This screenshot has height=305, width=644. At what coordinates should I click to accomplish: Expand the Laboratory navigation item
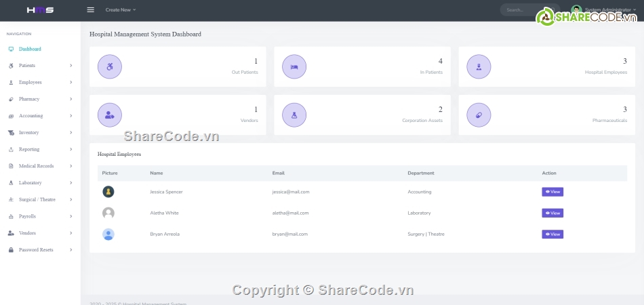(x=41, y=183)
